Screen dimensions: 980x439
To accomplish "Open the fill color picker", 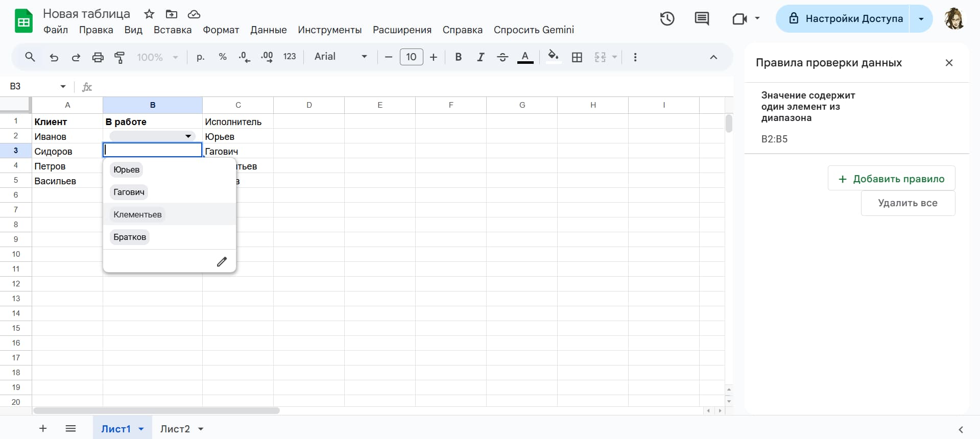I will [553, 57].
